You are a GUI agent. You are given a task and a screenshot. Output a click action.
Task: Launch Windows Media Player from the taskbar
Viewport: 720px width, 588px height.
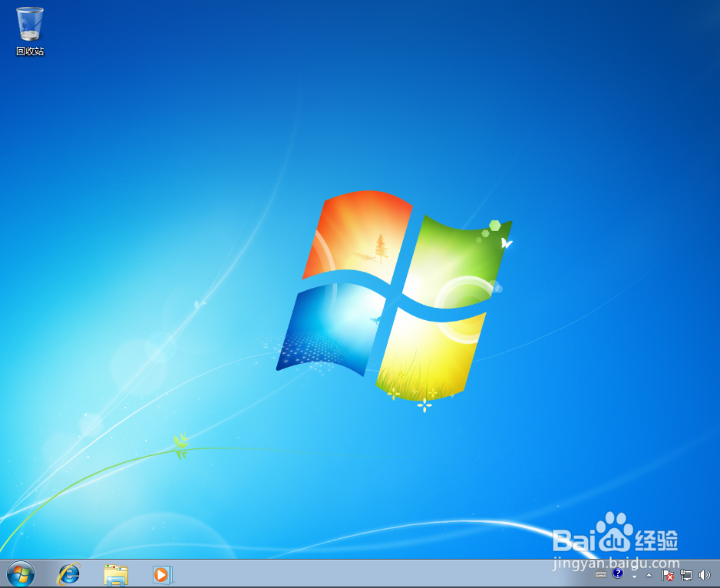coord(162,574)
